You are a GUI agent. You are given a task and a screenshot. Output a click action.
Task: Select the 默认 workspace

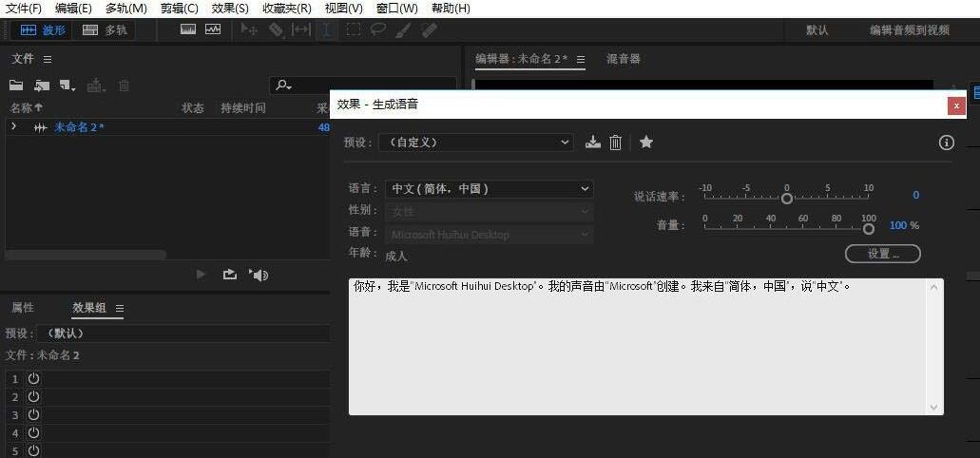pyautogui.click(x=817, y=30)
